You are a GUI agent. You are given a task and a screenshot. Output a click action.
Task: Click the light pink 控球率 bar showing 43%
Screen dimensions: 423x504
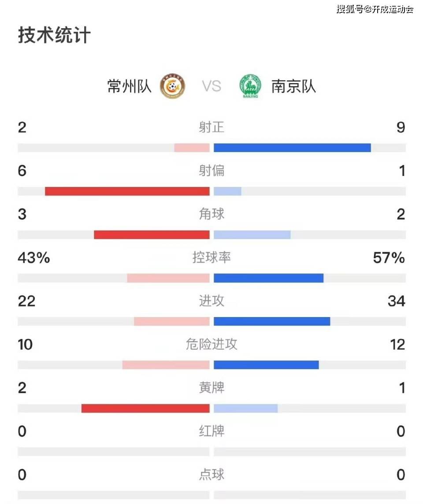[168, 278]
